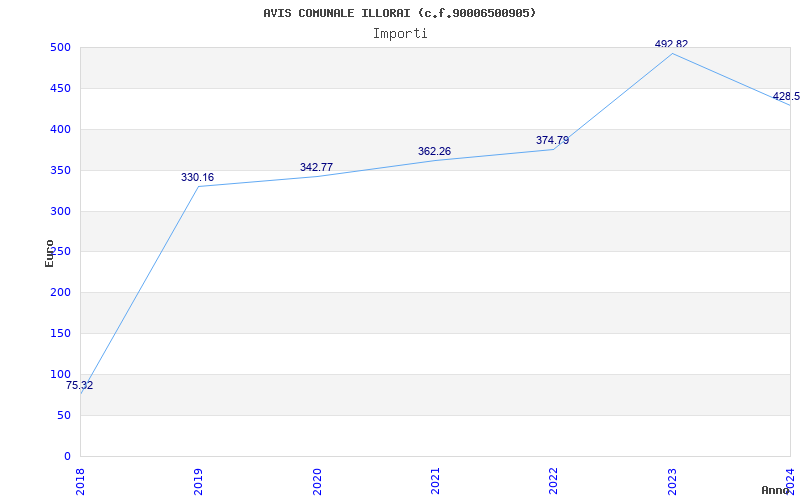
Task: Click the 2021 x-axis label
Action: coord(435,481)
